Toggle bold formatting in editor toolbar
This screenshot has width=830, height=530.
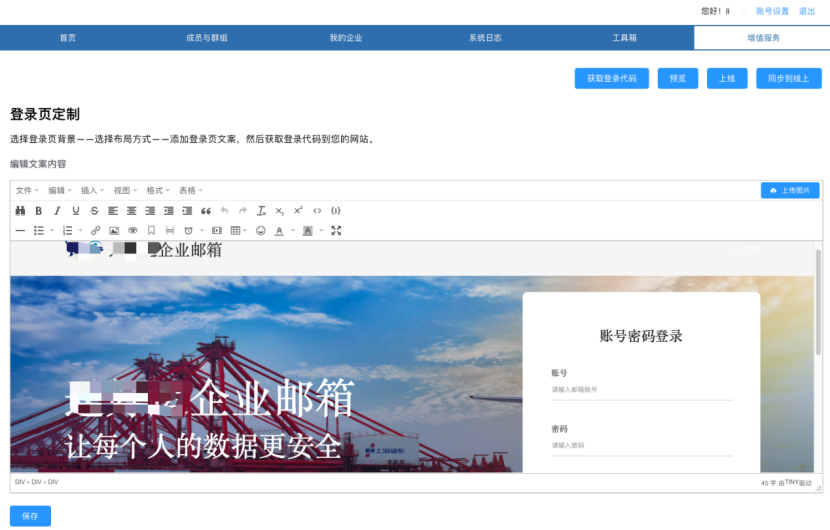coord(39,211)
